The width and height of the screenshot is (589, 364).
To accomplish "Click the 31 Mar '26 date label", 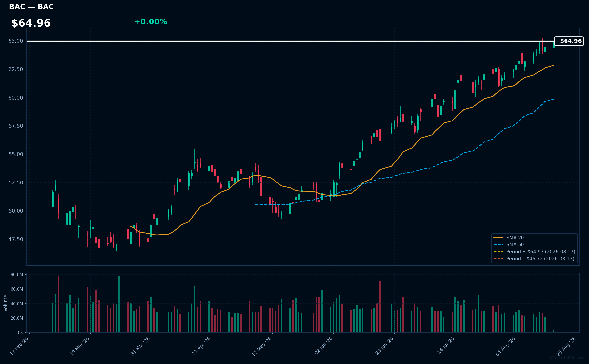I will (x=140, y=346).
